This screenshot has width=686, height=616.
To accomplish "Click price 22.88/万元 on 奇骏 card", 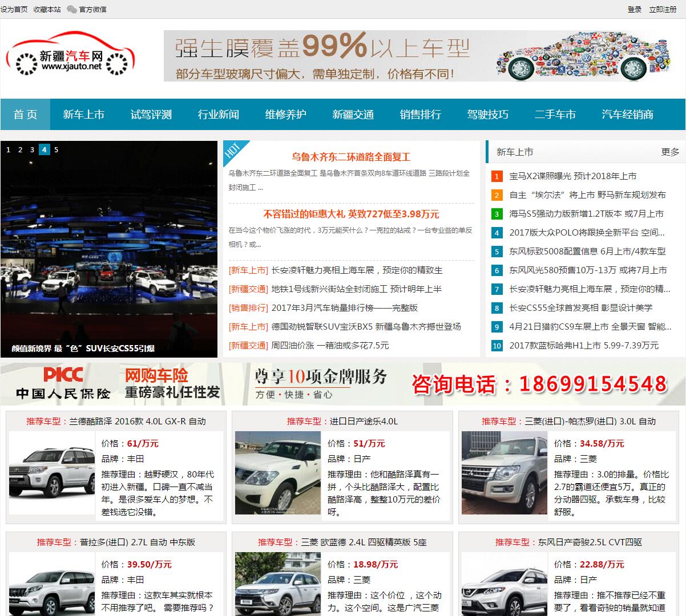I will (x=602, y=565).
